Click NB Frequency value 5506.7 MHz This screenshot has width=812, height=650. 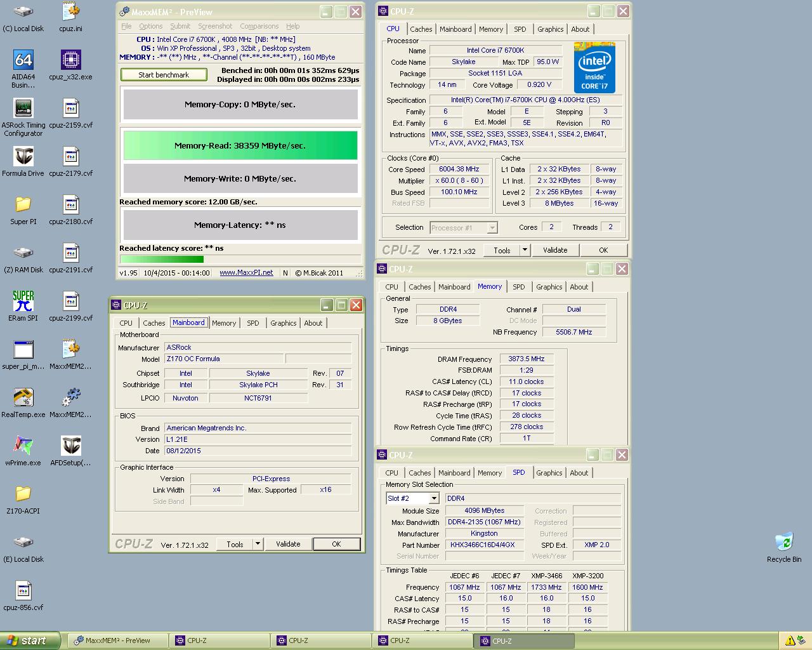[x=573, y=332]
